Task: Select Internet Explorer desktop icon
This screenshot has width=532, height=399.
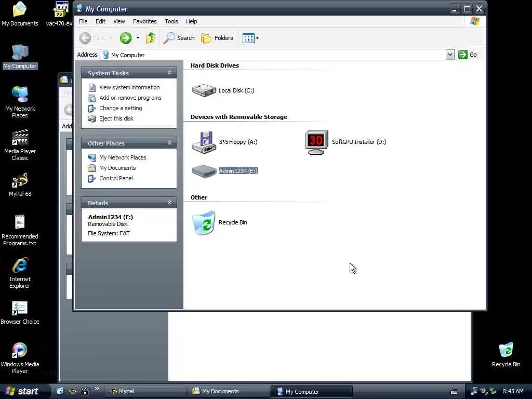Action: [20, 273]
